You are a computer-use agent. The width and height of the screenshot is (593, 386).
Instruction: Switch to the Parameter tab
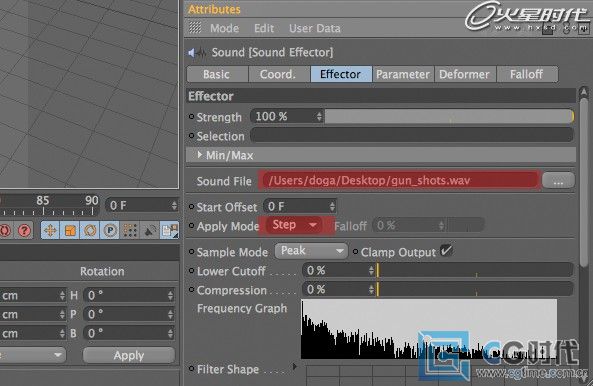pos(403,74)
